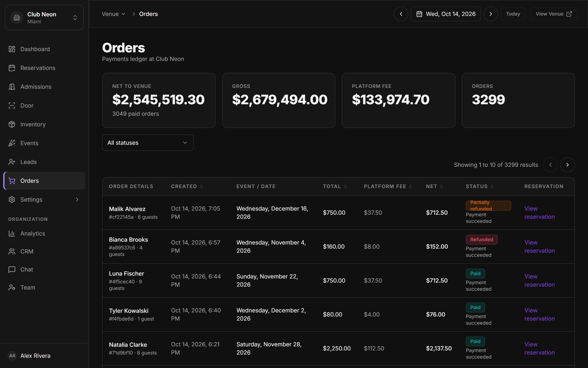Sort by the Platform Fee column

(388, 186)
